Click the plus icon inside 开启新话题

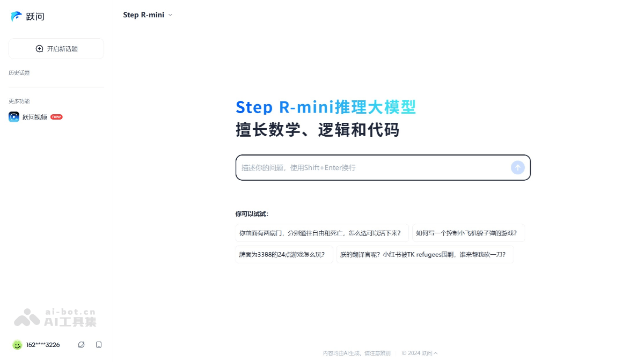pyautogui.click(x=39, y=48)
